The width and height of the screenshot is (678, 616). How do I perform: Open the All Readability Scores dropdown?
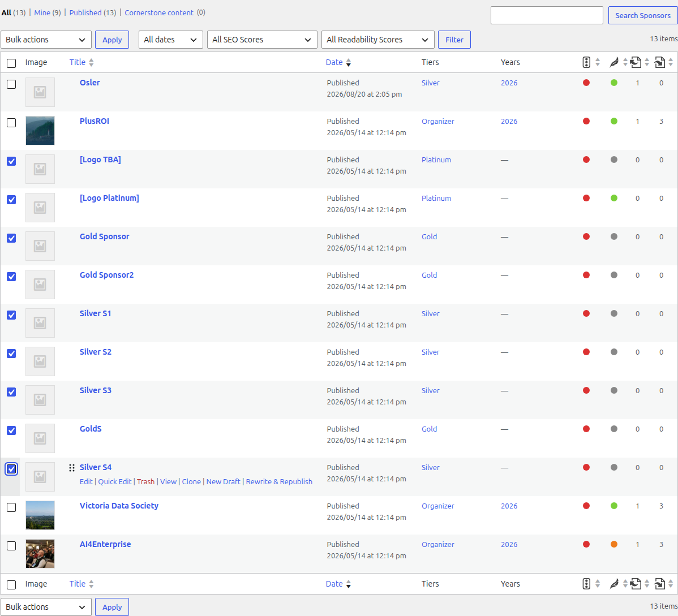pos(378,40)
